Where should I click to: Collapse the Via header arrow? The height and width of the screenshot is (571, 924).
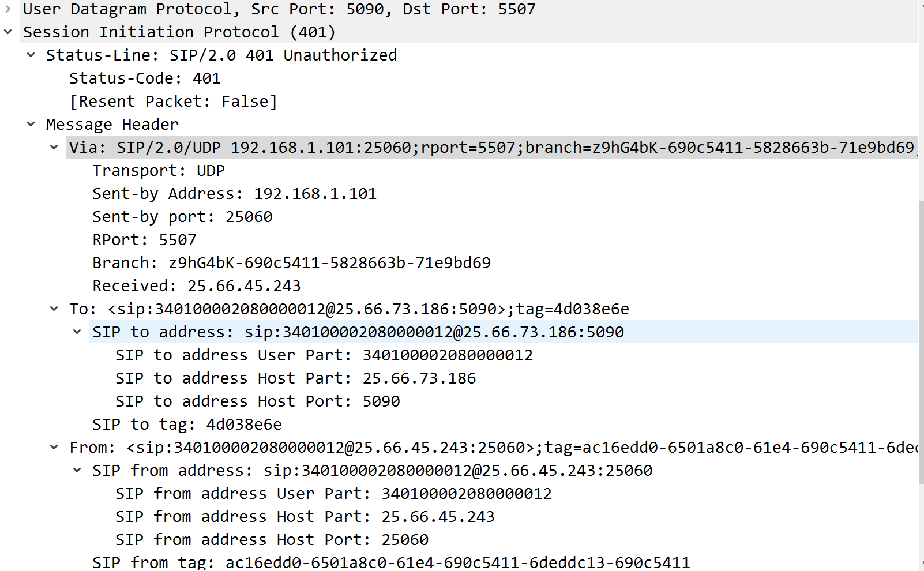54,148
